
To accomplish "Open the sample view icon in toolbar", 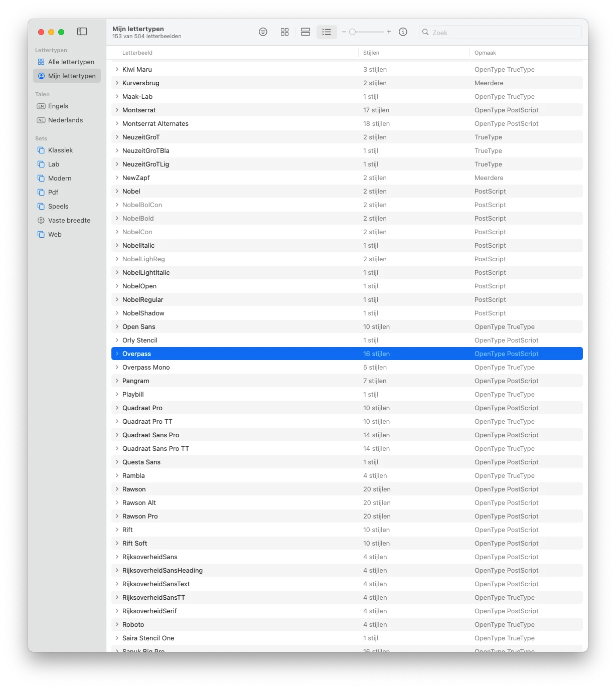I will [263, 32].
